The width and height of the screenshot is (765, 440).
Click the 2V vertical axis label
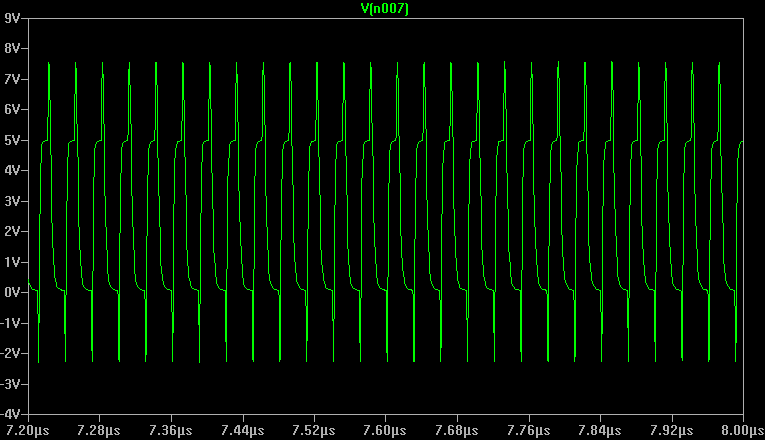click(12, 231)
